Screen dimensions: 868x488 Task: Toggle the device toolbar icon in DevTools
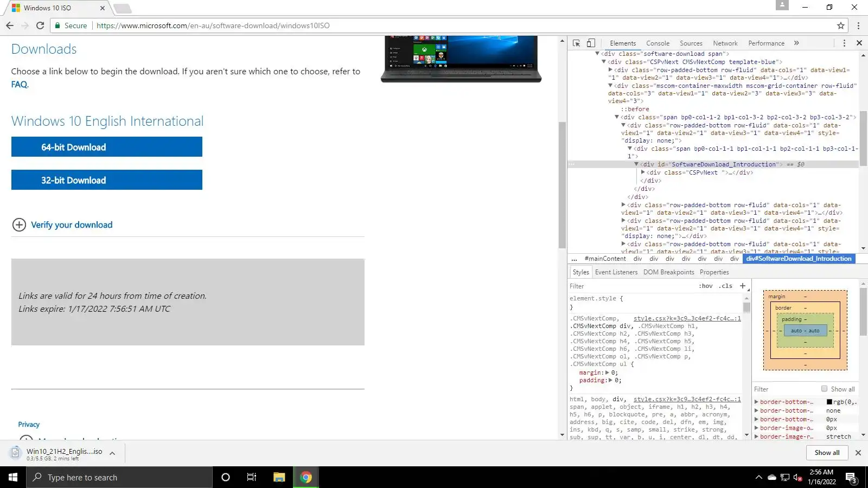[x=591, y=43]
